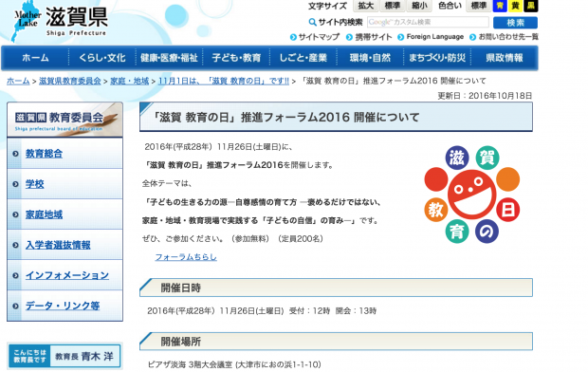588x372 pixels.
Task: Click the Google custom search field
Action: [x=428, y=22]
